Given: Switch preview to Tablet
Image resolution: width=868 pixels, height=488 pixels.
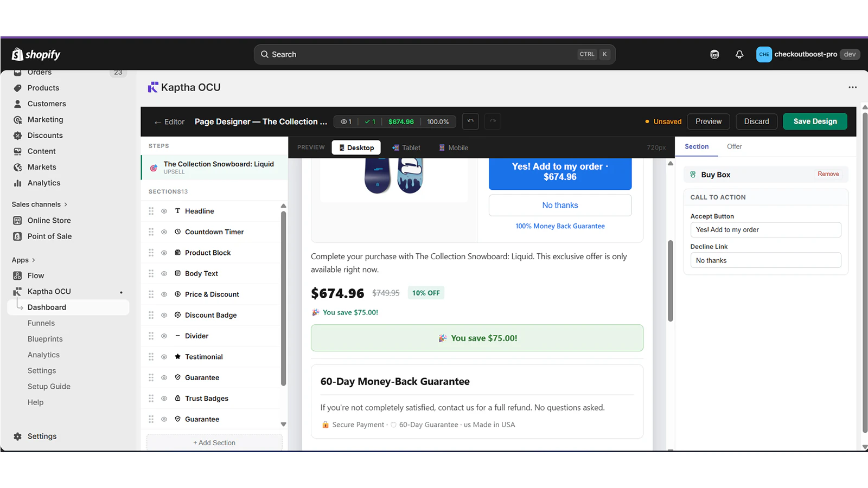Looking at the screenshot, I should click(x=406, y=147).
